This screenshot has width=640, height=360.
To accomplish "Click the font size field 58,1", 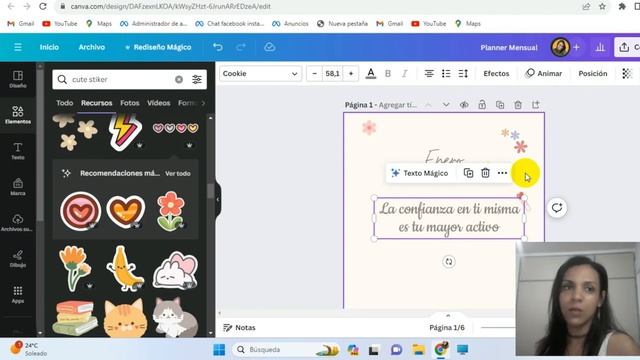I will point(333,73).
